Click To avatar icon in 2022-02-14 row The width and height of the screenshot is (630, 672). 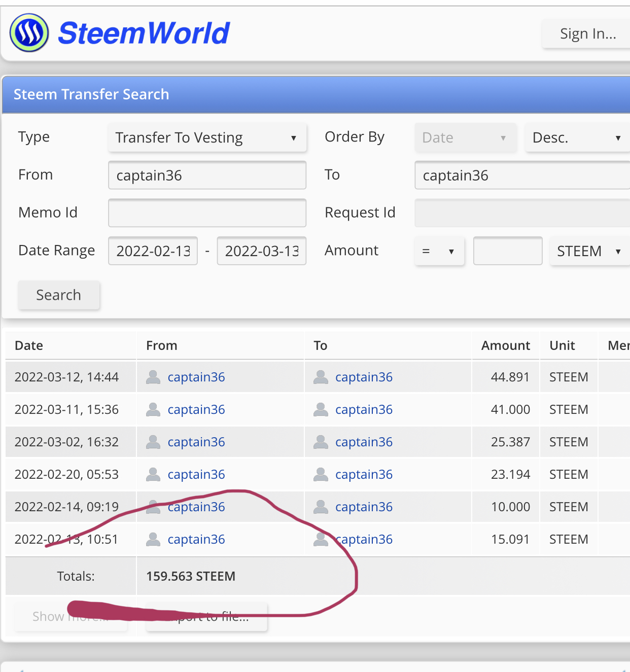pos(321,507)
